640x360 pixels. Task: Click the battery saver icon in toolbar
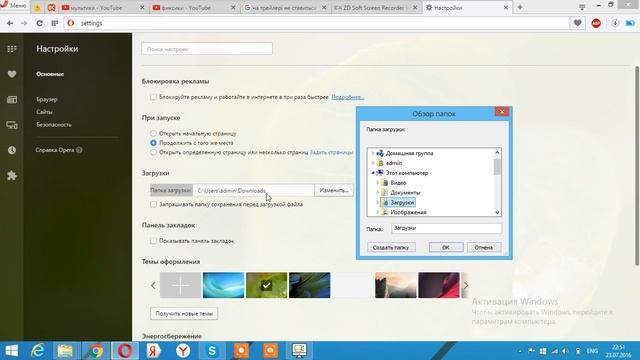click(630, 23)
